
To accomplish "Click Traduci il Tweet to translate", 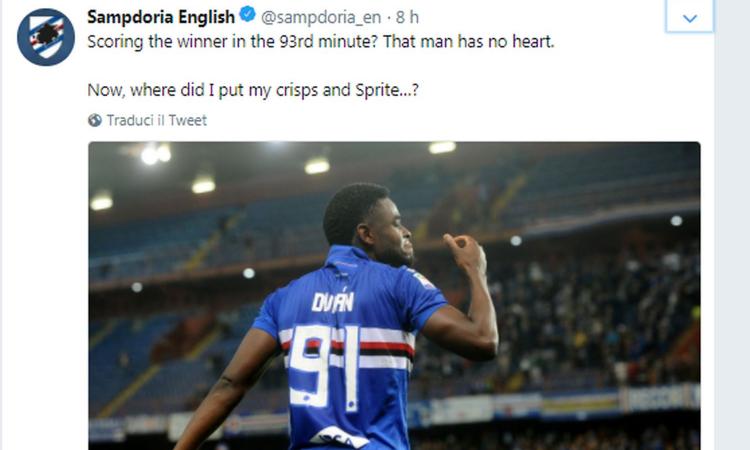I will coord(156,120).
